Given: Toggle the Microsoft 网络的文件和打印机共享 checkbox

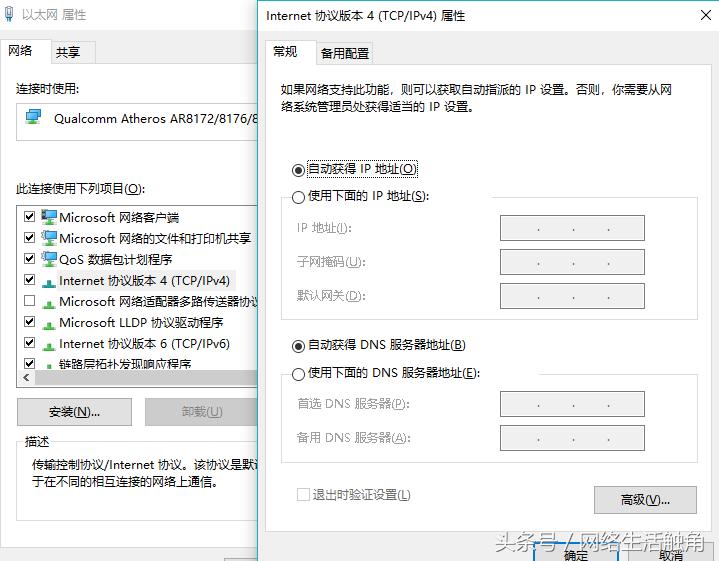Looking at the screenshot, I should tap(29, 237).
